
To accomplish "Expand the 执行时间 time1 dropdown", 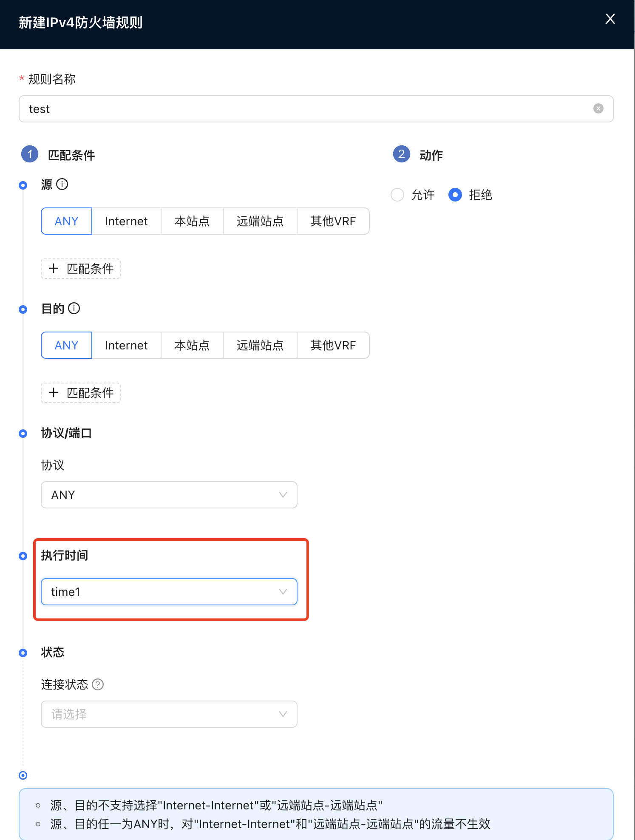I will click(x=169, y=592).
